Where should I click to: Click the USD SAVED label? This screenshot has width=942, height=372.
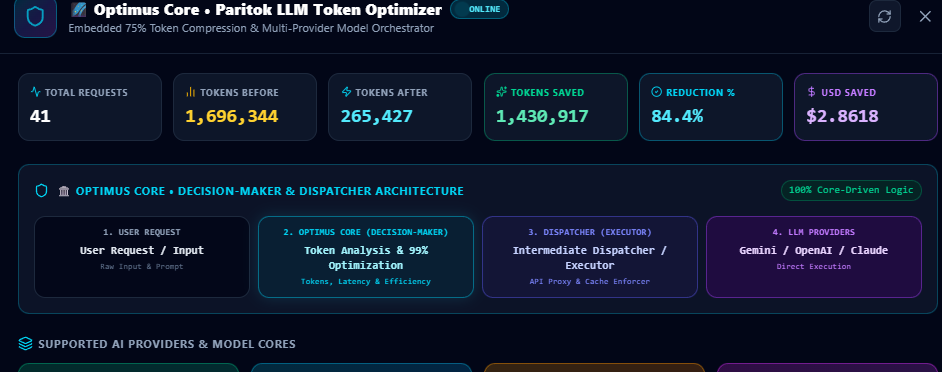click(848, 93)
